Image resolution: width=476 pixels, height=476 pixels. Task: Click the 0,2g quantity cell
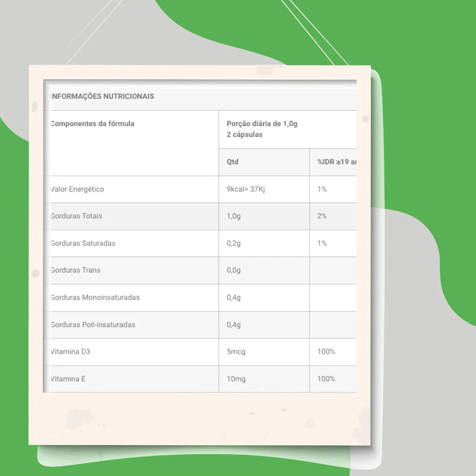(x=234, y=244)
